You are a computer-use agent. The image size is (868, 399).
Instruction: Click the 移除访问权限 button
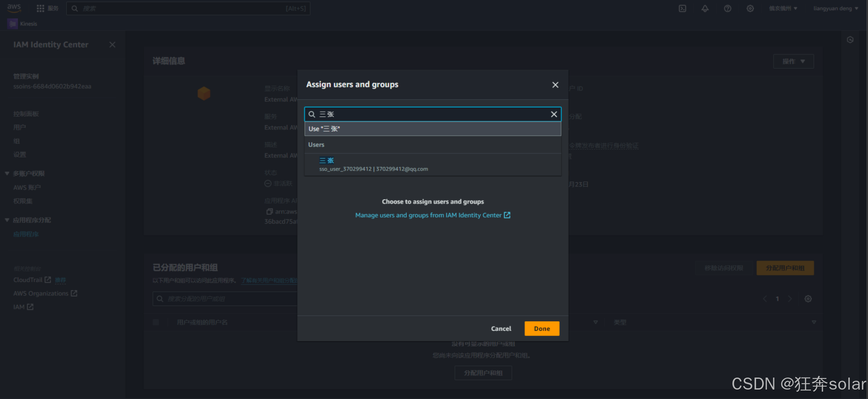[x=724, y=268]
